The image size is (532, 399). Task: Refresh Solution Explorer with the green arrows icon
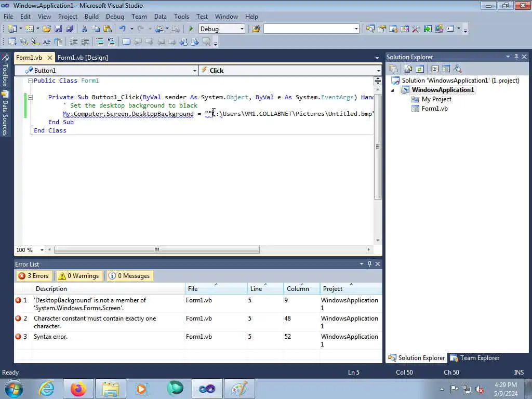point(420,69)
